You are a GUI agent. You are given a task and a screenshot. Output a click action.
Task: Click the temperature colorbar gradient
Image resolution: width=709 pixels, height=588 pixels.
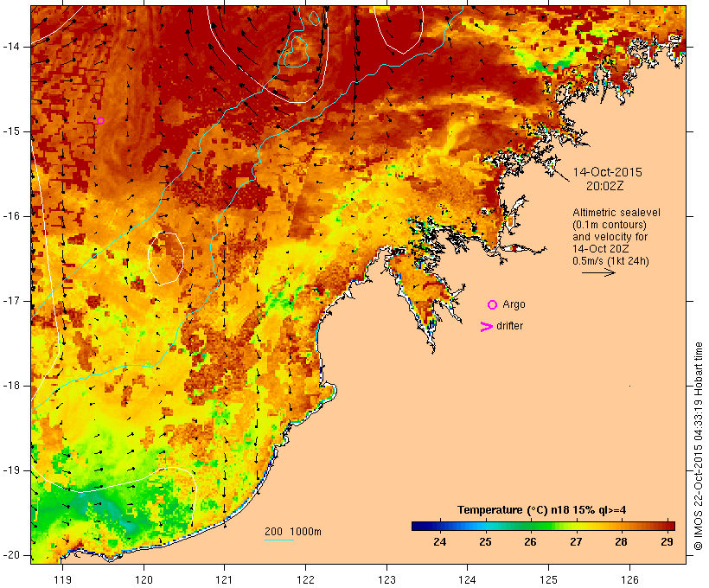pos(543,526)
